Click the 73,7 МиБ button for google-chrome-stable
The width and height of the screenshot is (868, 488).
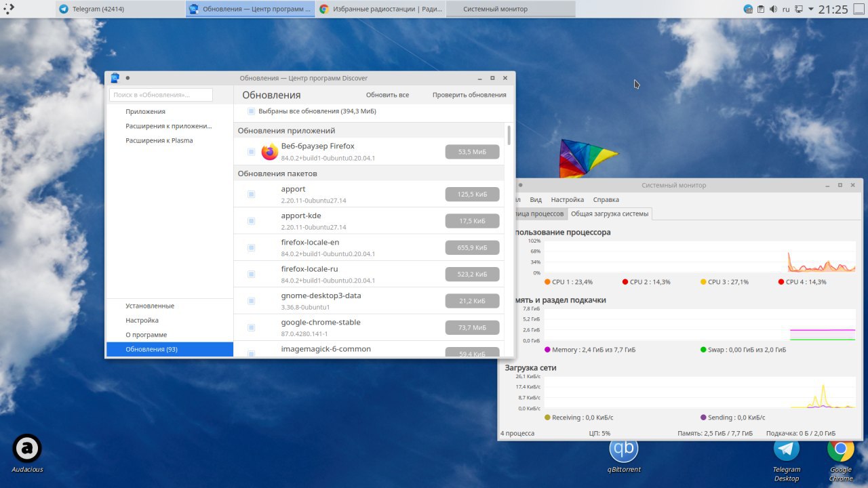point(473,327)
